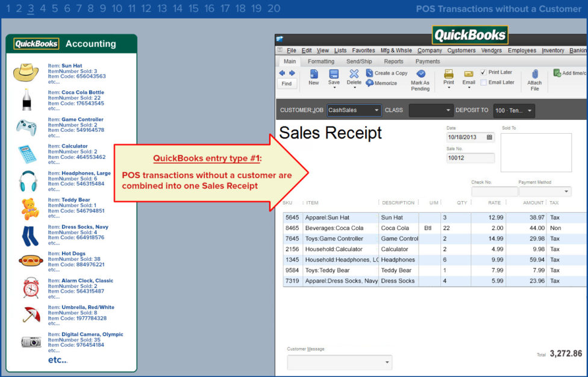Go to slide 1 in page numbers
588x377 pixels.
coord(8,8)
